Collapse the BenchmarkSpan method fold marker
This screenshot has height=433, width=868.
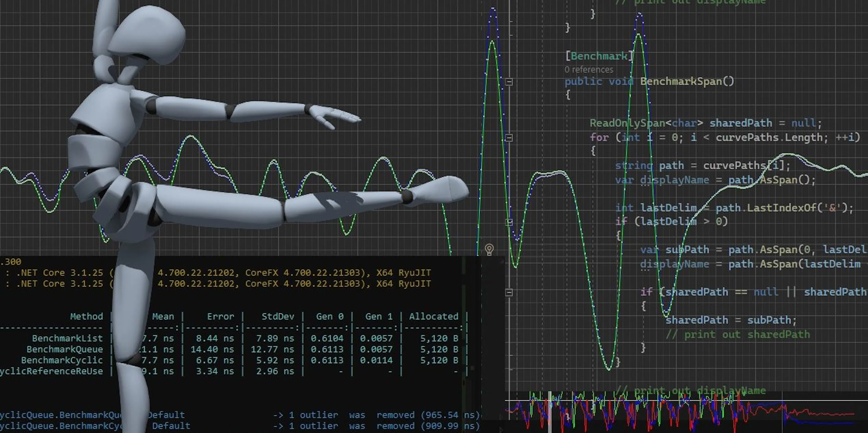(x=509, y=82)
